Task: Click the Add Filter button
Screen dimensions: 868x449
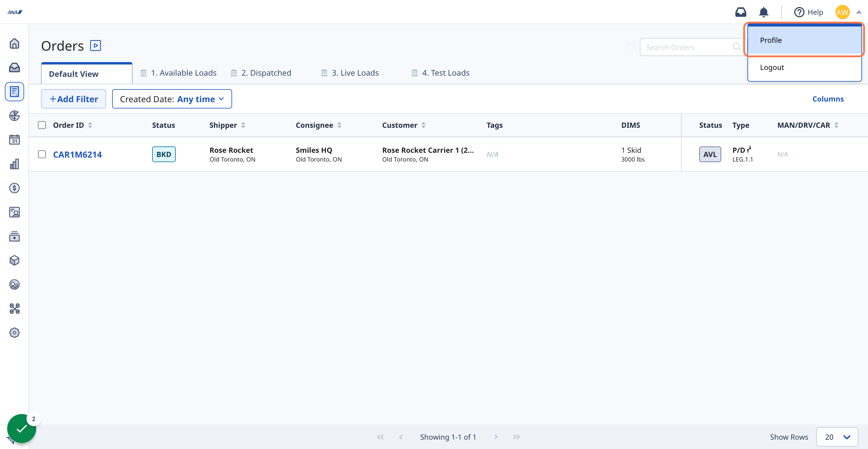Action: pyautogui.click(x=74, y=99)
